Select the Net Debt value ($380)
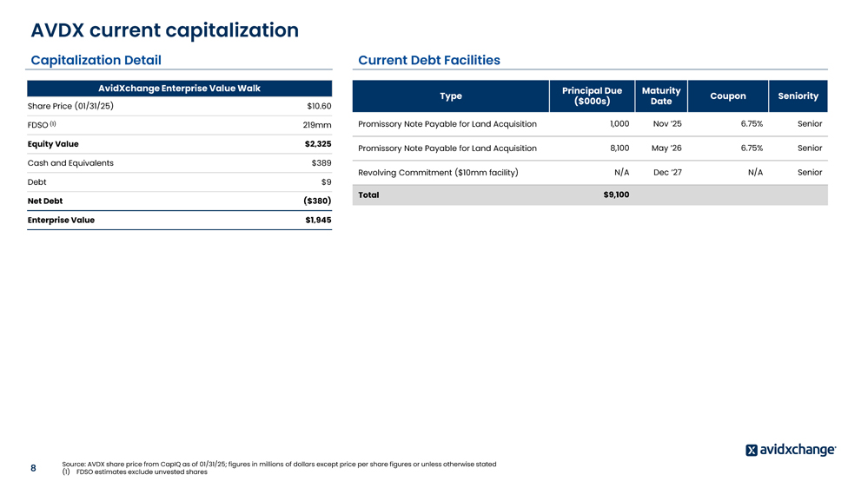 (316, 201)
